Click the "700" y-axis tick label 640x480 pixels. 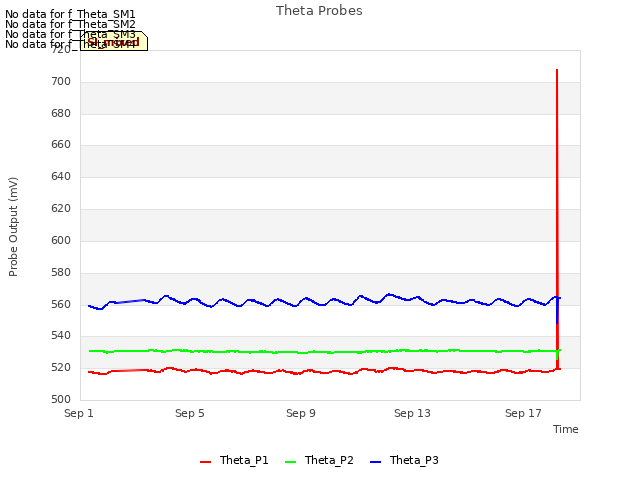[61, 82]
